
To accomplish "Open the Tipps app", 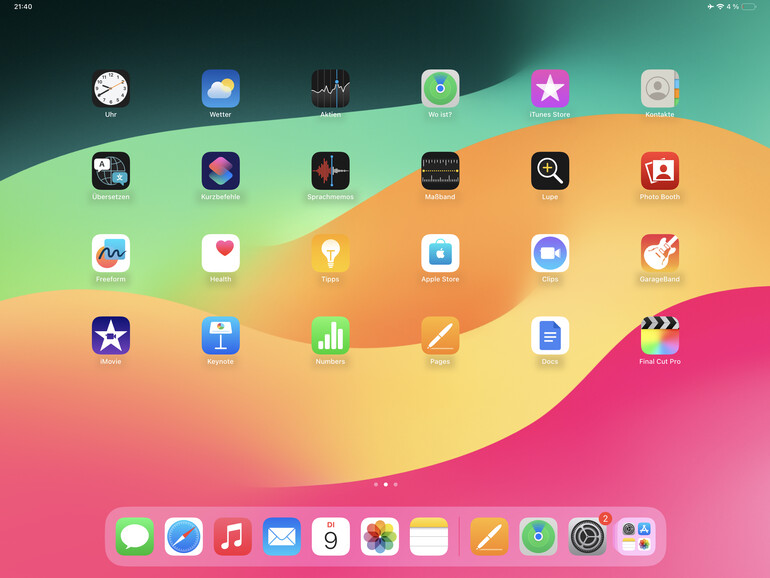I will 330,253.
